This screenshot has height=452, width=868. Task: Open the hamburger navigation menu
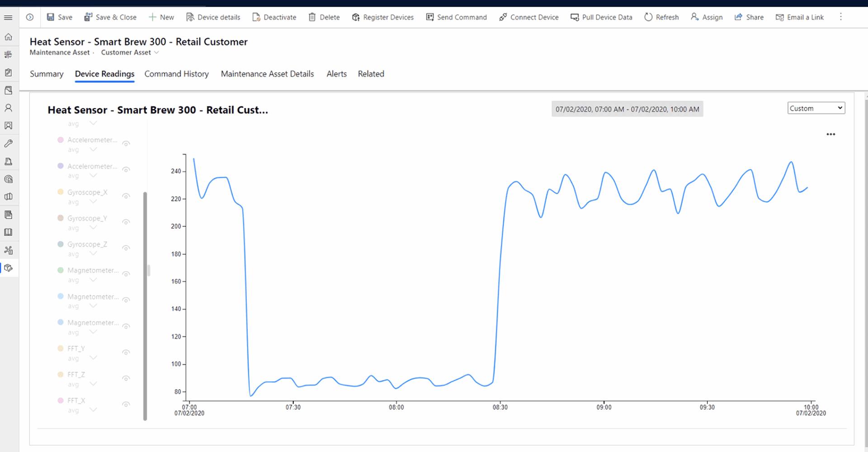[x=8, y=18]
